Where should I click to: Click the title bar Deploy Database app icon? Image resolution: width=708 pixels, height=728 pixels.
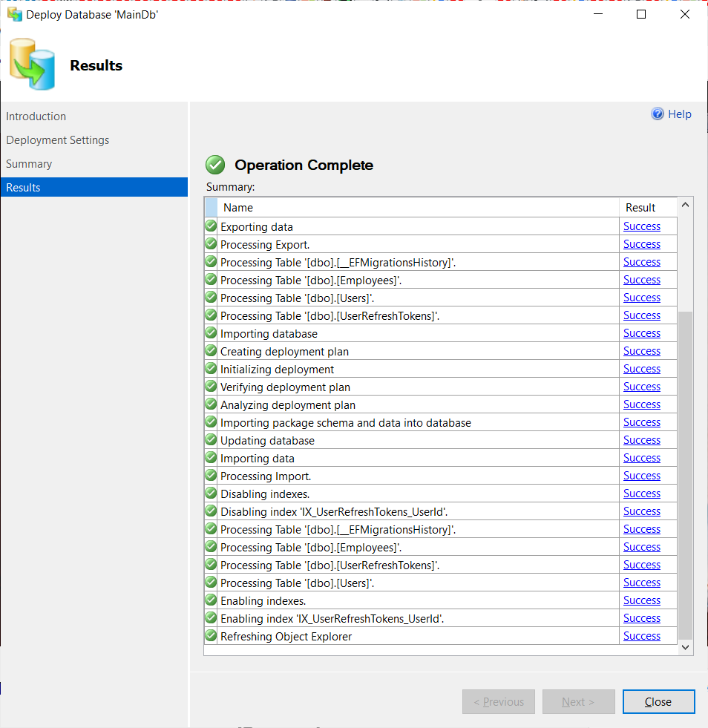click(15, 14)
